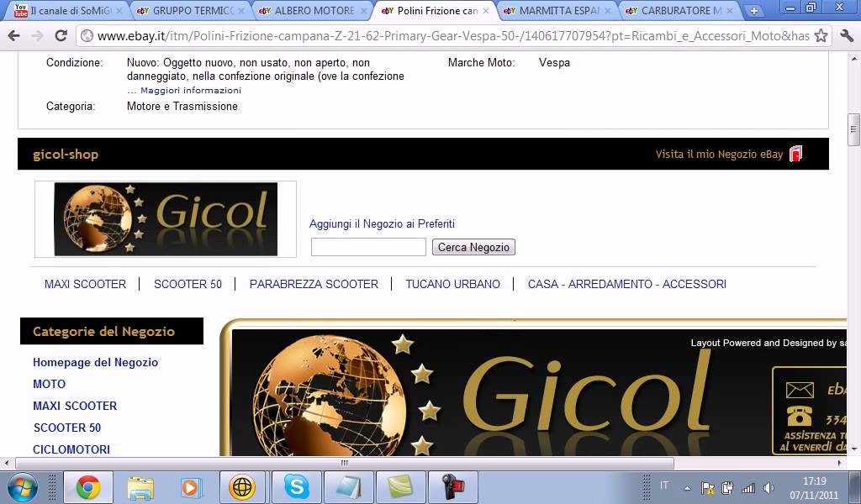861x504 pixels.
Task: Click the large Gicol banner globe
Action: tap(330, 396)
